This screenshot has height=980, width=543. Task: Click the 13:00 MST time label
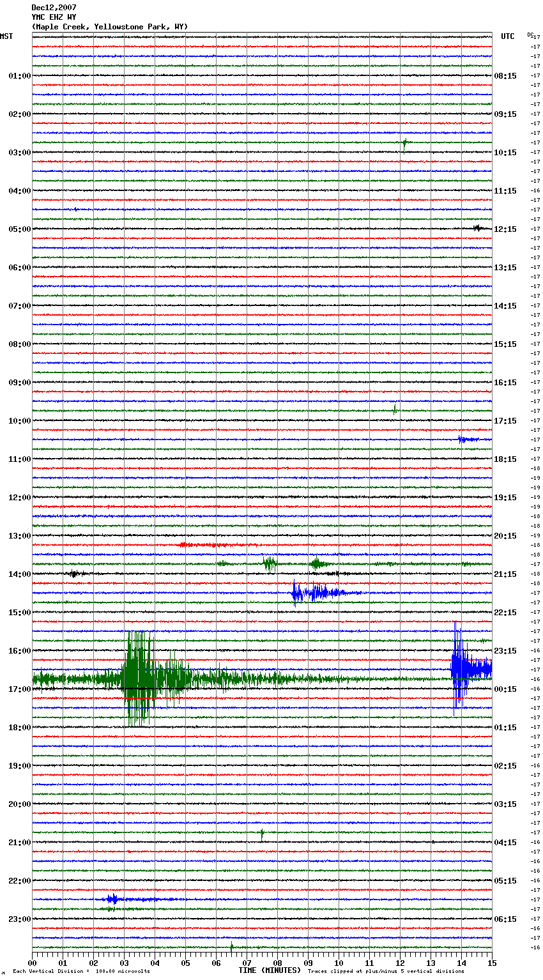click(20, 536)
